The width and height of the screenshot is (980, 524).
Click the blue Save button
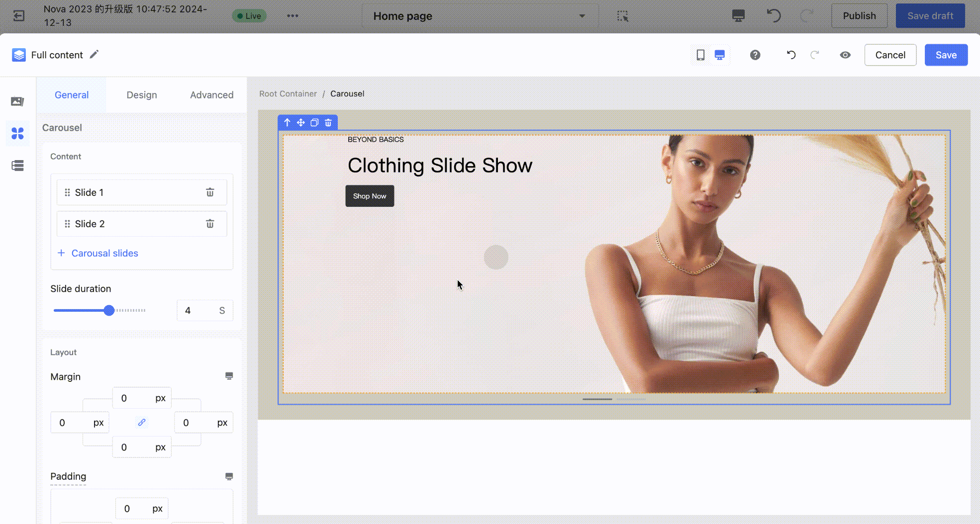click(946, 55)
